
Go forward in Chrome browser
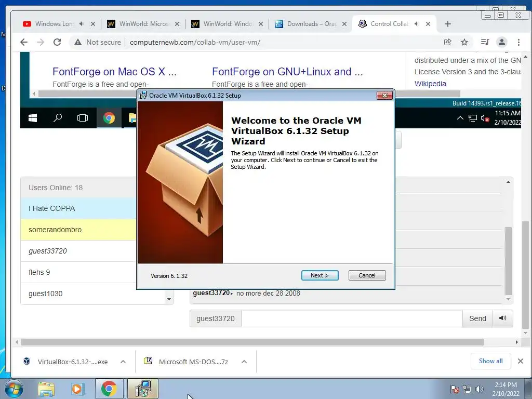[x=41, y=42]
